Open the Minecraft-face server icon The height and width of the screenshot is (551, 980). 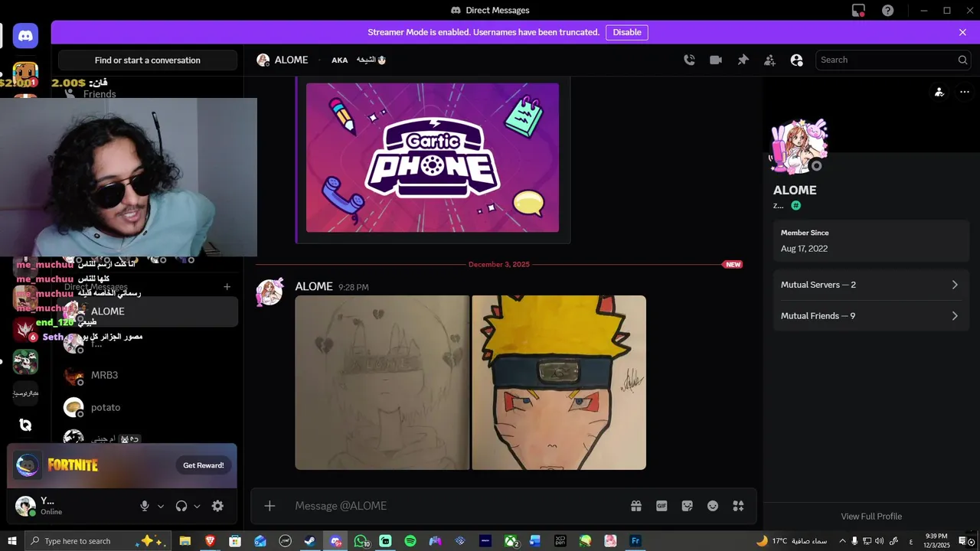tap(25, 75)
